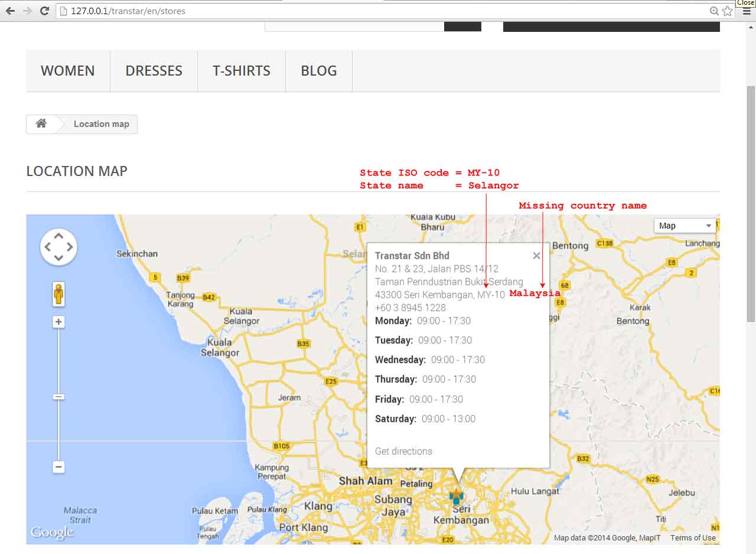This screenshot has width=756, height=554.
Task: Click the Monday opening hours row
Action: pyautogui.click(x=423, y=321)
